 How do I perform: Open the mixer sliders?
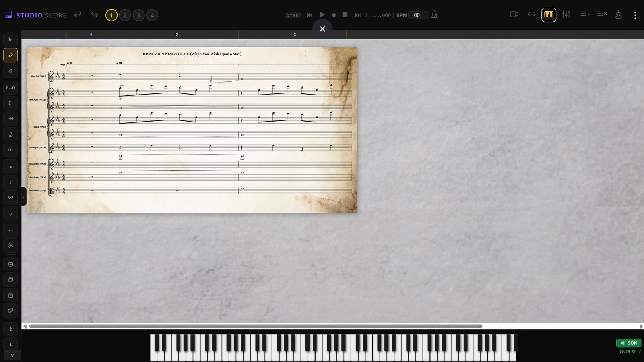click(566, 14)
